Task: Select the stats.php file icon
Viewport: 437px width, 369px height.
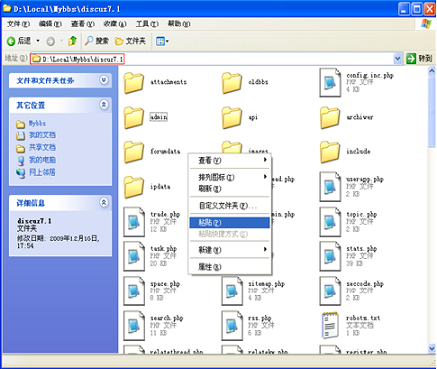Action: (x=330, y=256)
